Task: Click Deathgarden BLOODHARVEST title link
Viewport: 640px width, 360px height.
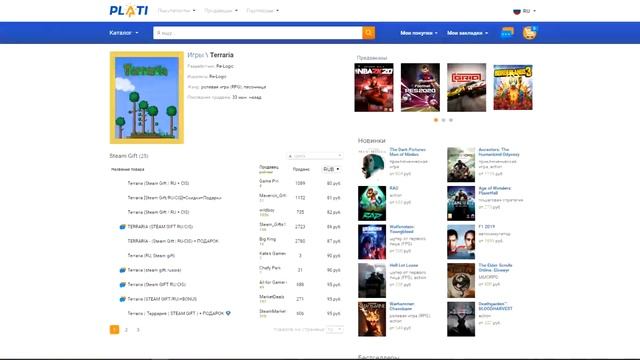Action: (495, 306)
